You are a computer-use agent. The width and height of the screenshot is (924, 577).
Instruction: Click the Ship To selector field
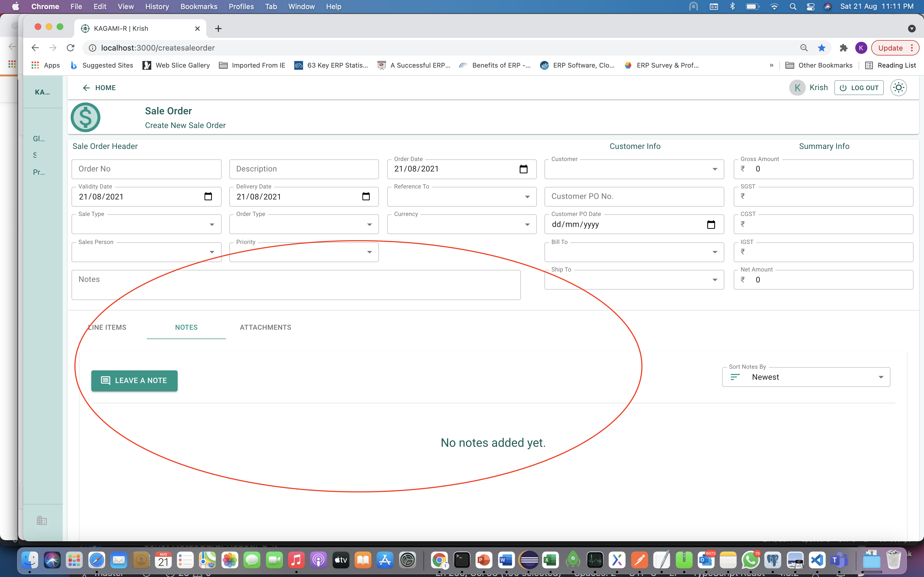click(x=633, y=279)
